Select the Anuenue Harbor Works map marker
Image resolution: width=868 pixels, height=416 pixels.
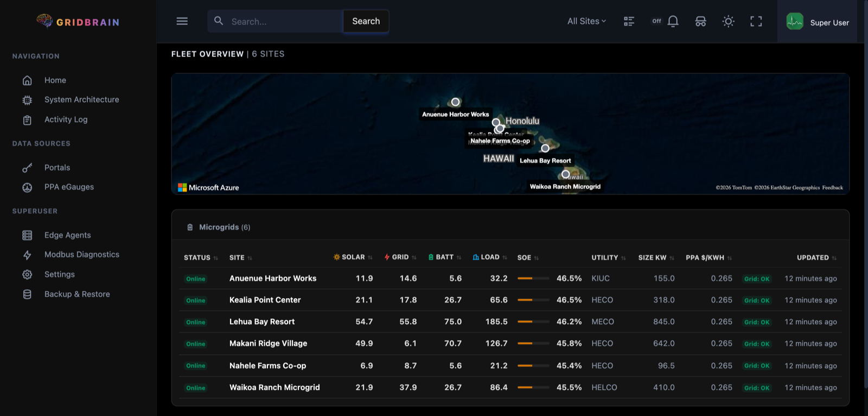[456, 102]
